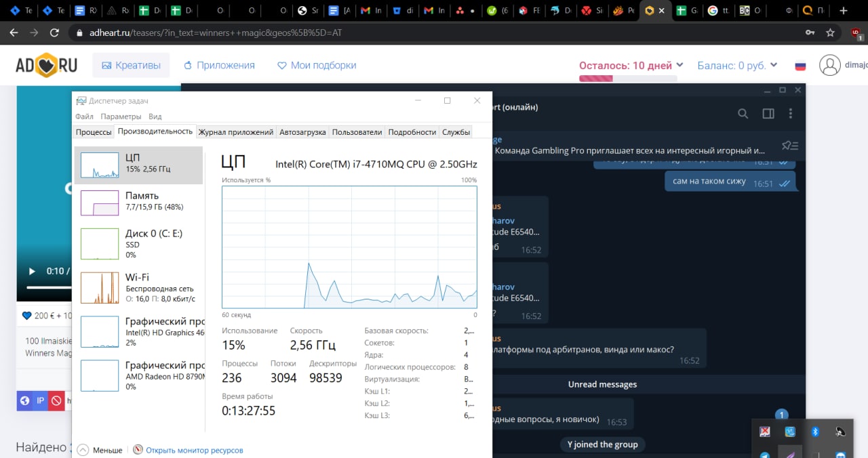Click the browser back arrow

click(14, 33)
